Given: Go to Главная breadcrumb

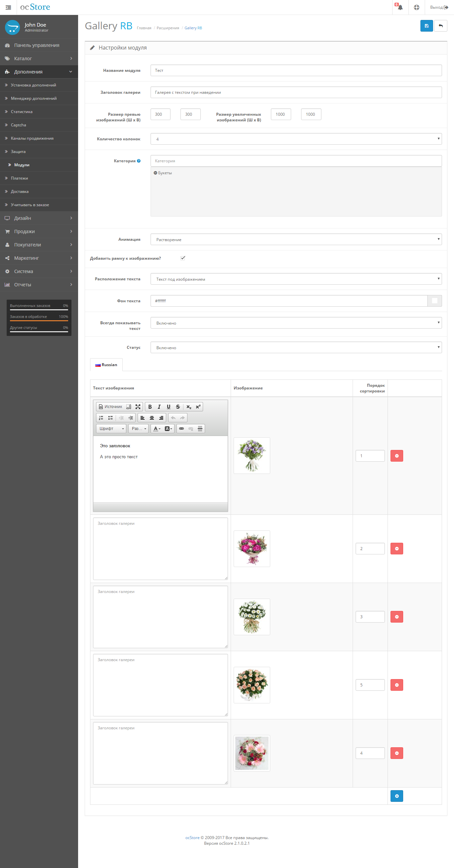Looking at the screenshot, I should click(x=144, y=28).
